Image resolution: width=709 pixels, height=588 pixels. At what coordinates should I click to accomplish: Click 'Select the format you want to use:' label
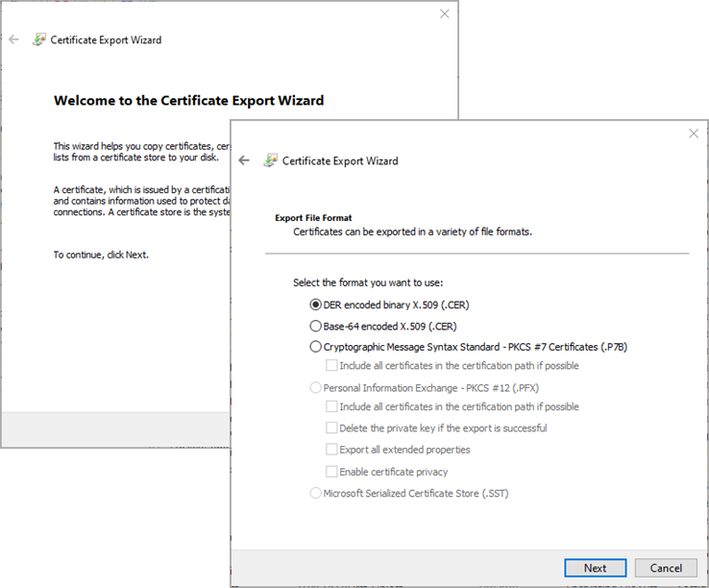[368, 282]
